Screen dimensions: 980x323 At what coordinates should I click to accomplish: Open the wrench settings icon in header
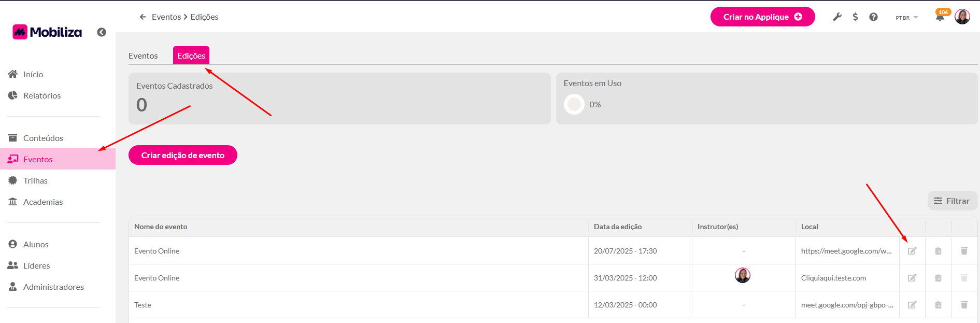pos(837,17)
